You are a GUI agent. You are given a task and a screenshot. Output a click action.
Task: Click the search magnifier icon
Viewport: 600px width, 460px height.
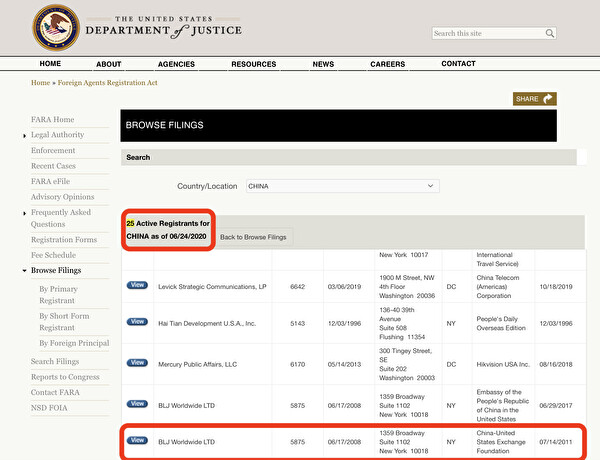pos(549,33)
